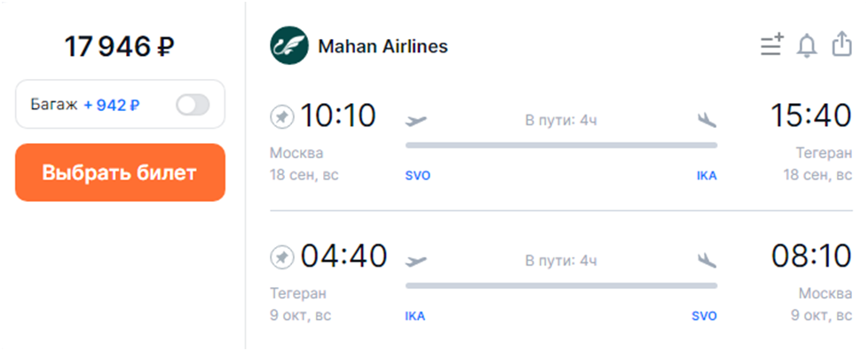Share this ticket icon
The image size is (868, 351).
(841, 44)
